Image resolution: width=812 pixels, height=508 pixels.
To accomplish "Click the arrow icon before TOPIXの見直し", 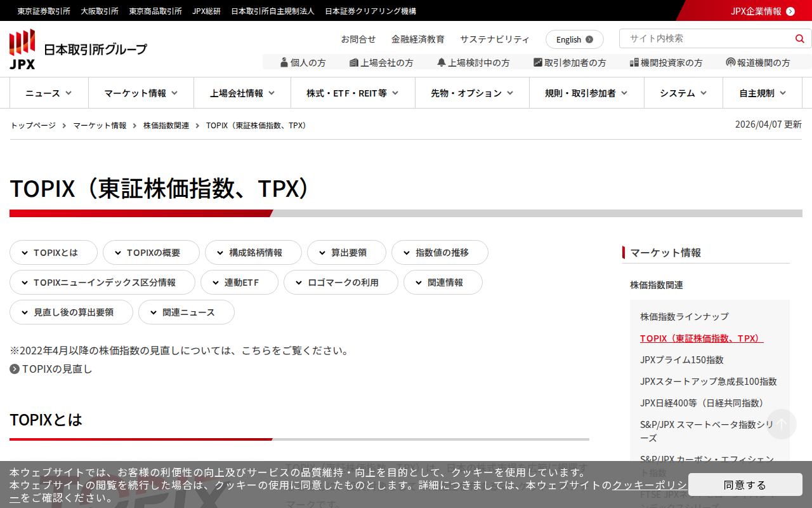I will coord(15,369).
